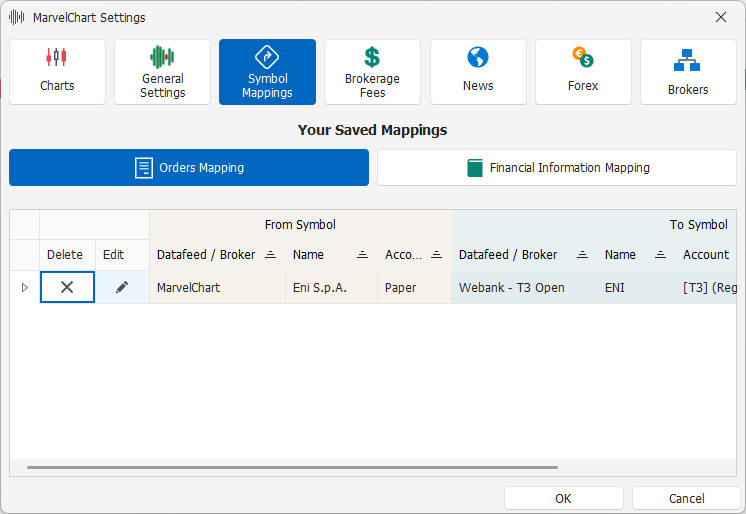The width and height of the screenshot is (746, 514).
Task: Expand the MarvelChart mapping row
Action: coord(25,287)
